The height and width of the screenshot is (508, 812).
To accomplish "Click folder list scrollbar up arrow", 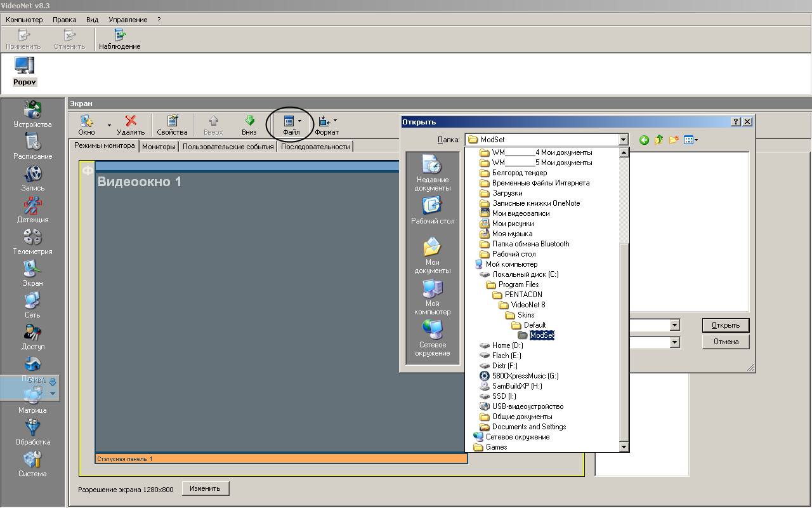I will (x=624, y=152).
